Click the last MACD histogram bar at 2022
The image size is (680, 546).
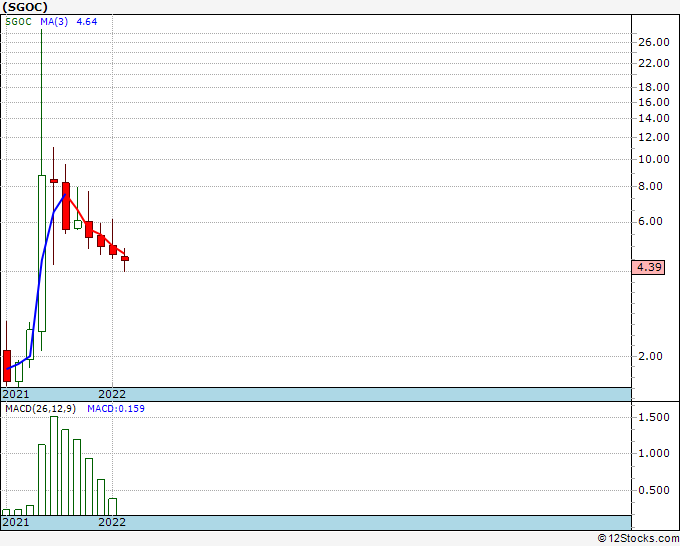(112, 507)
